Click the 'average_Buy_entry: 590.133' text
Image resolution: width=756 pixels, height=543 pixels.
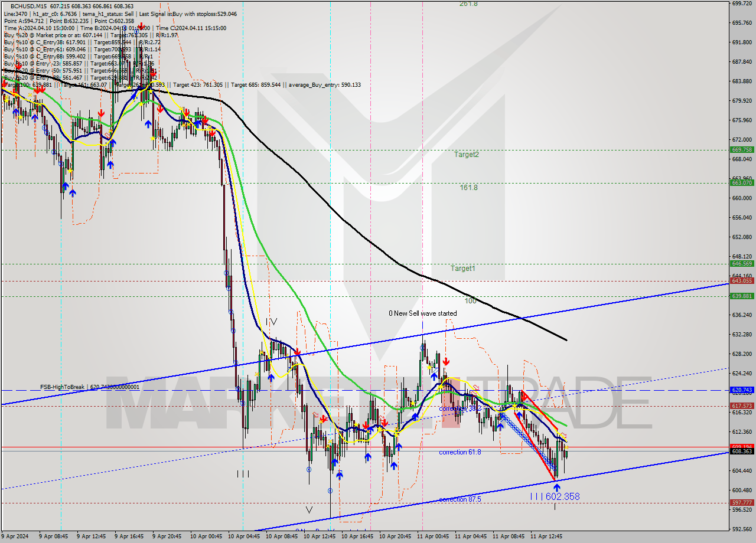click(x=324, y=85)
